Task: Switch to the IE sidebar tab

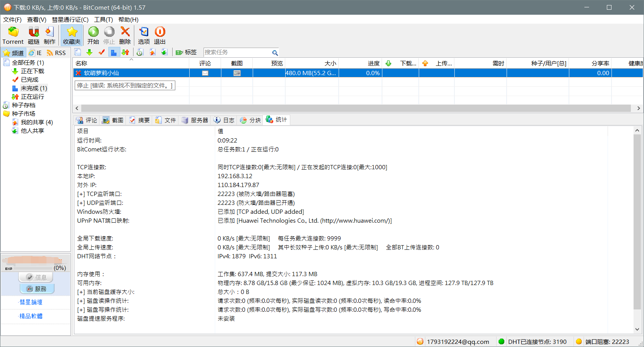Action: (35, 53)
